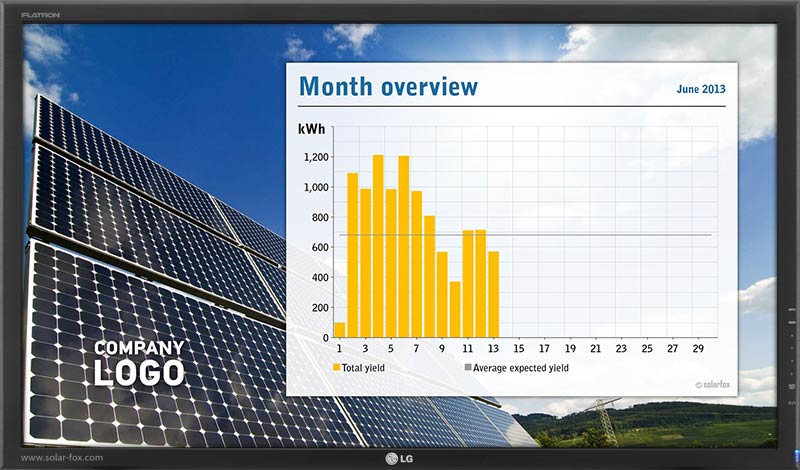Click the 800 y-axis value

tap(320, 217)
